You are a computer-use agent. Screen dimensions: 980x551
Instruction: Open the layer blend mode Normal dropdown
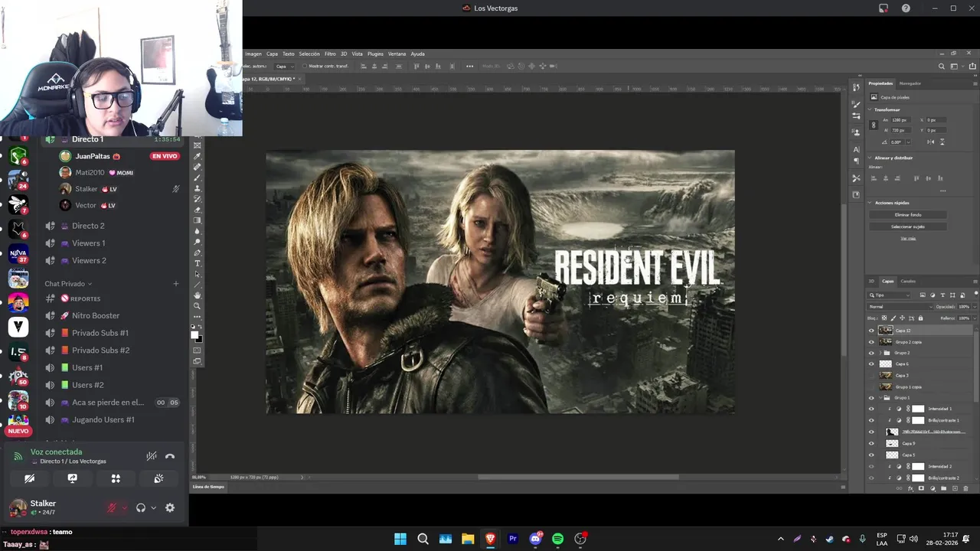pos(900,307)
